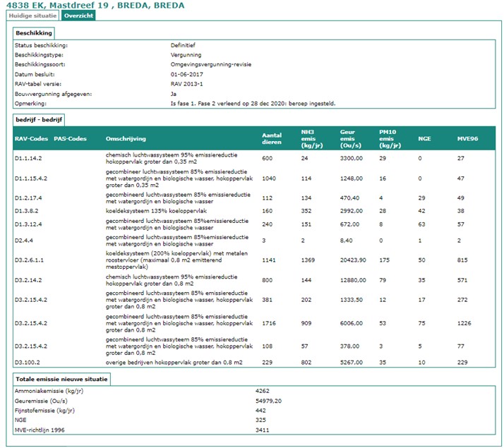The image size is (504, 448).
Task: Click RAV code D1.2.17.4
Action: click(x=28, y=198)
